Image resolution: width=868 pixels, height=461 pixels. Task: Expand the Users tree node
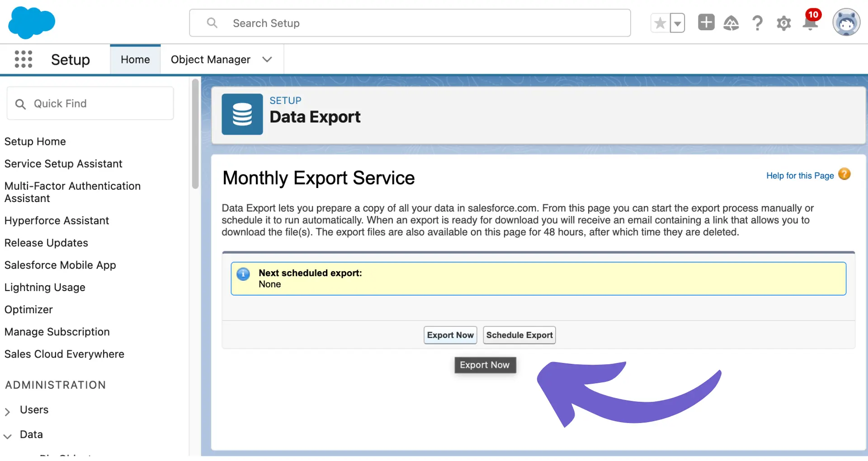(7, 411)
